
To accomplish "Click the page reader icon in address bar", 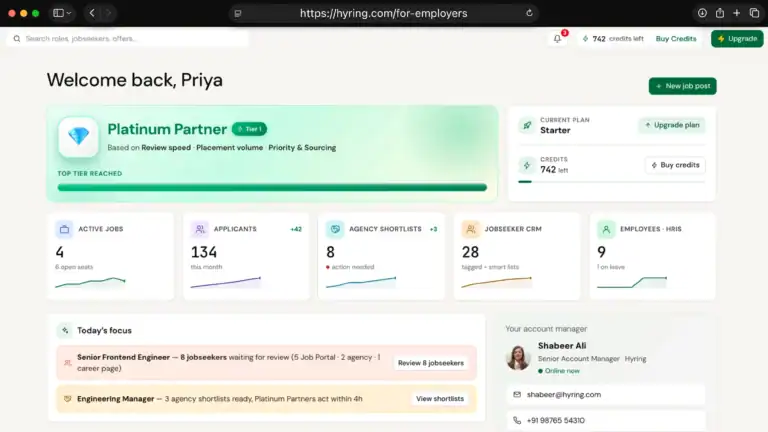I will point(238,14).
